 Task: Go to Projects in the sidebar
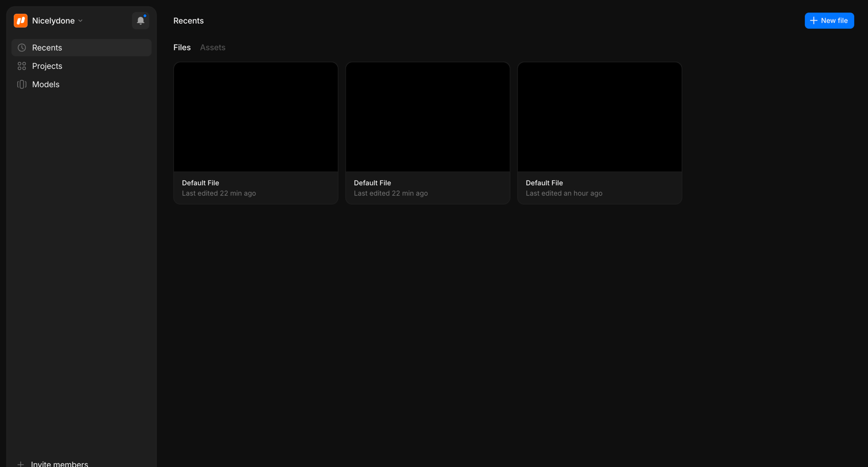[82, 66]
